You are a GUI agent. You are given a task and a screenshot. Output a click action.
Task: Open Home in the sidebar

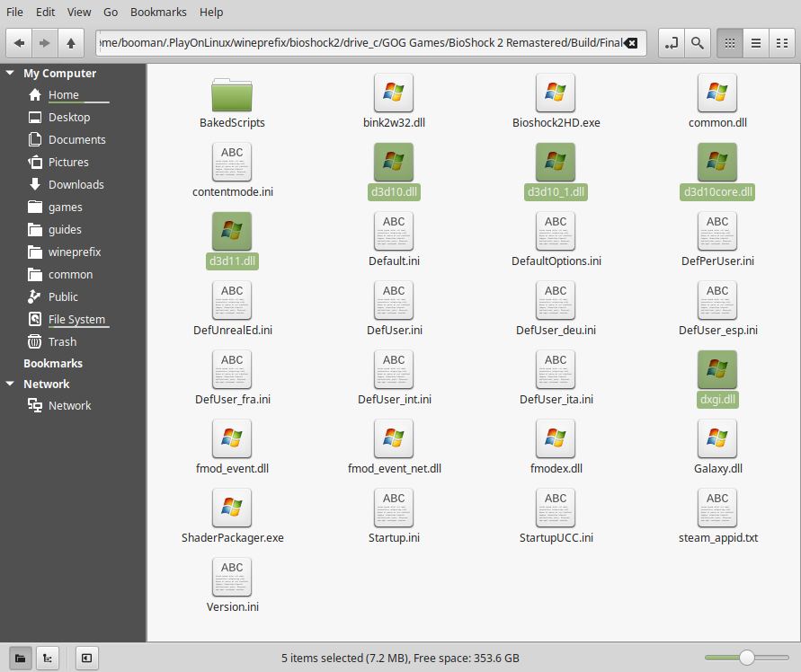(63, 95)
